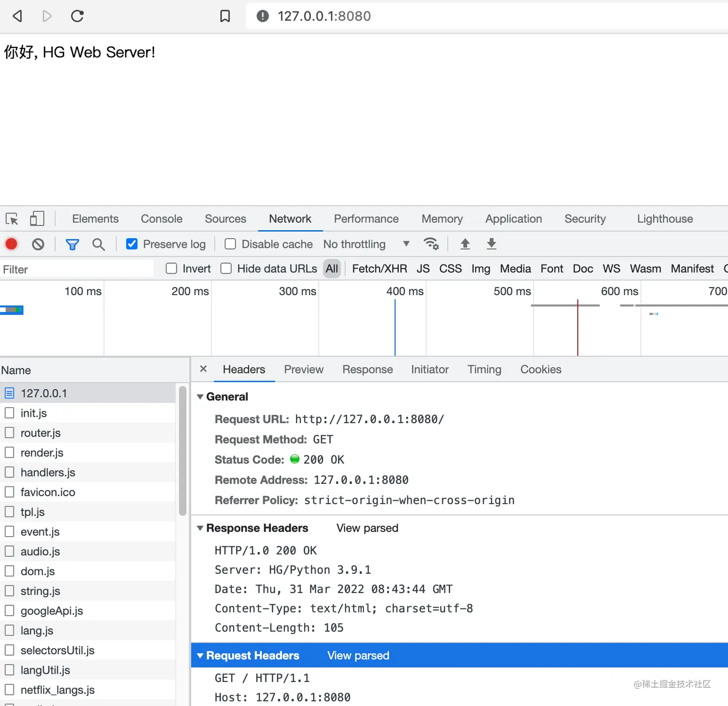The height and width of the screenshot is (706, 728).
Task: Reload the page with the refresh icon
Action: 77,16
